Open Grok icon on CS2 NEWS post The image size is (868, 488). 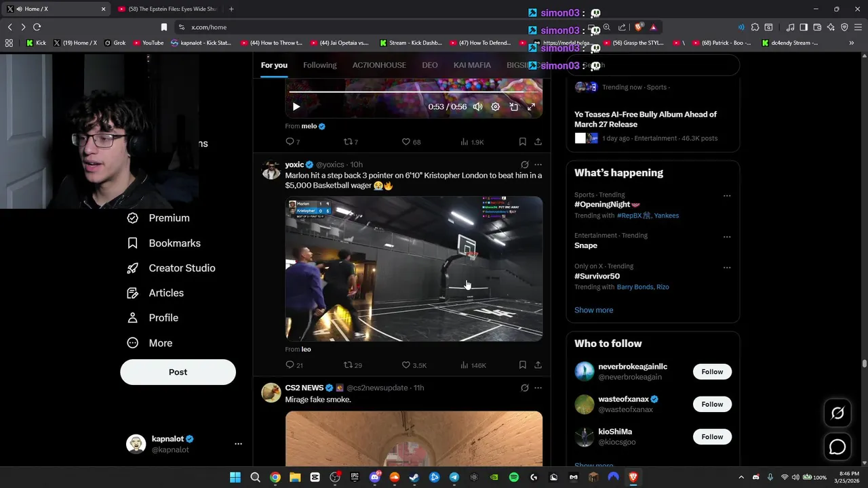click(x=524, y=388)
